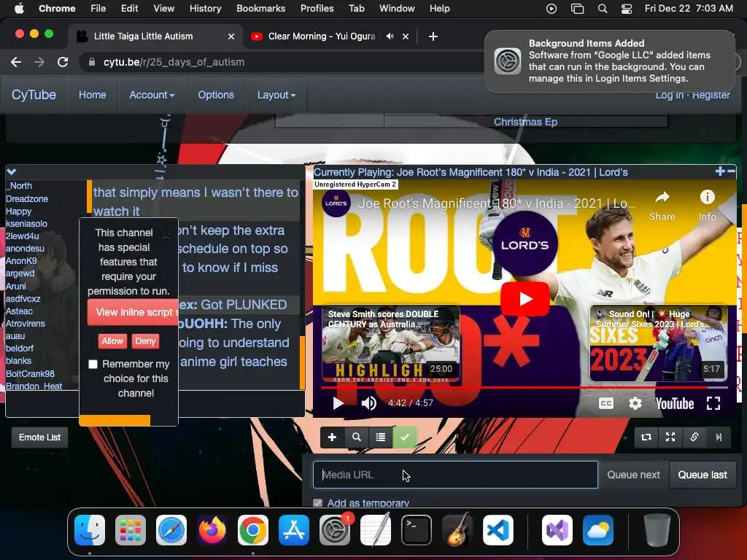747x560 pixels.
Task: Open the media search magnifier button
Action: [356, 437]
